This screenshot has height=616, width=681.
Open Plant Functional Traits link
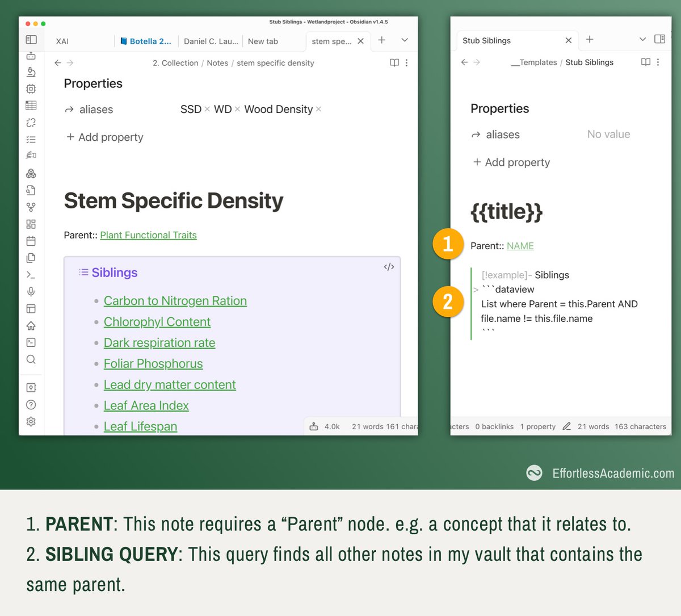pyautogui.click(x=149, y=235)
